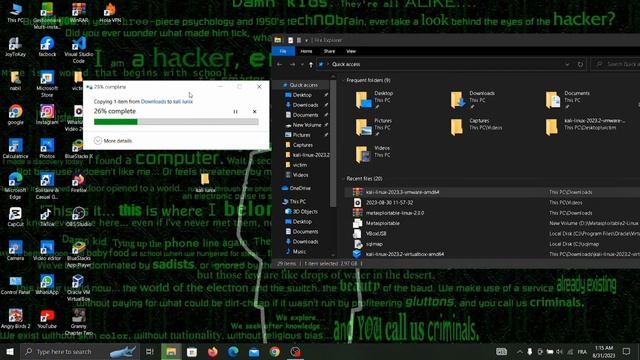Open the Windows Start menu
Screen dimensions: 640x360
coord(10,351)
